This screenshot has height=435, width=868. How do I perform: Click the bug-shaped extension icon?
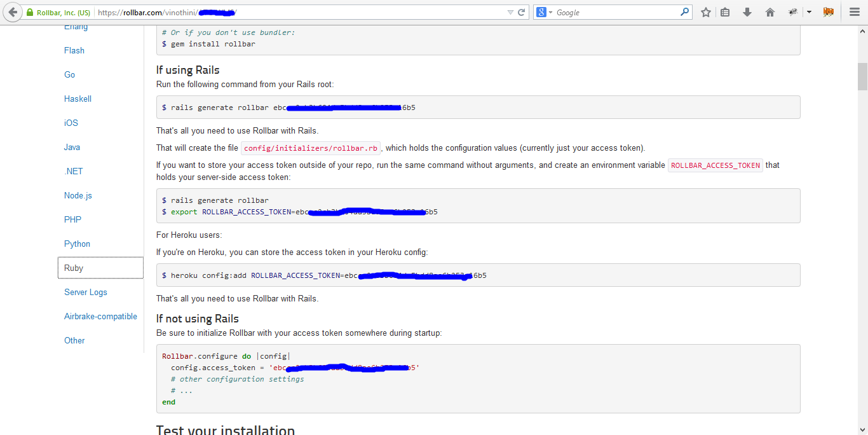(x=793, y=12)
